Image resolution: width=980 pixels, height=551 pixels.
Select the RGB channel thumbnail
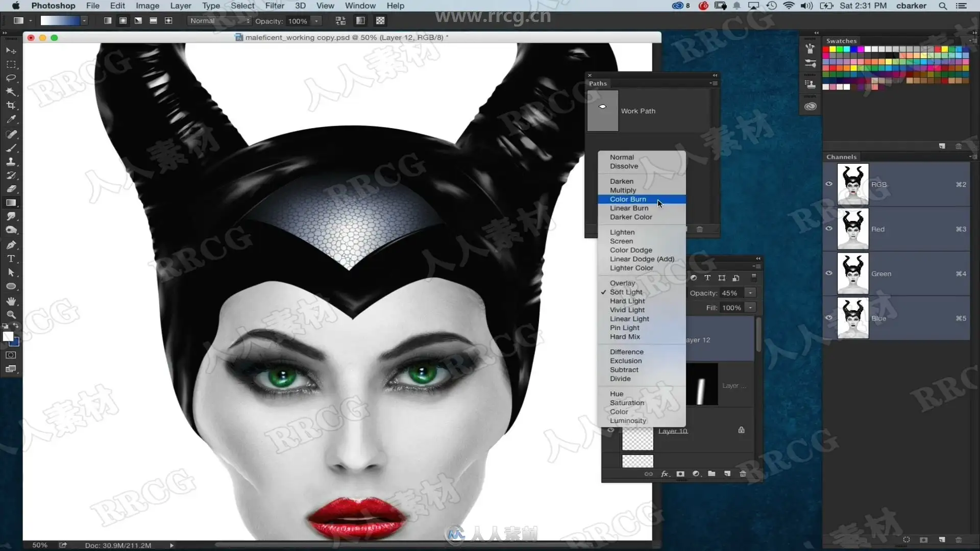[853, 184]
